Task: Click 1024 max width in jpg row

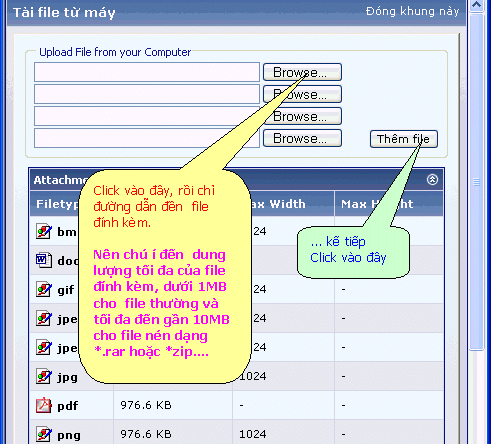Action: click(253, 376)
